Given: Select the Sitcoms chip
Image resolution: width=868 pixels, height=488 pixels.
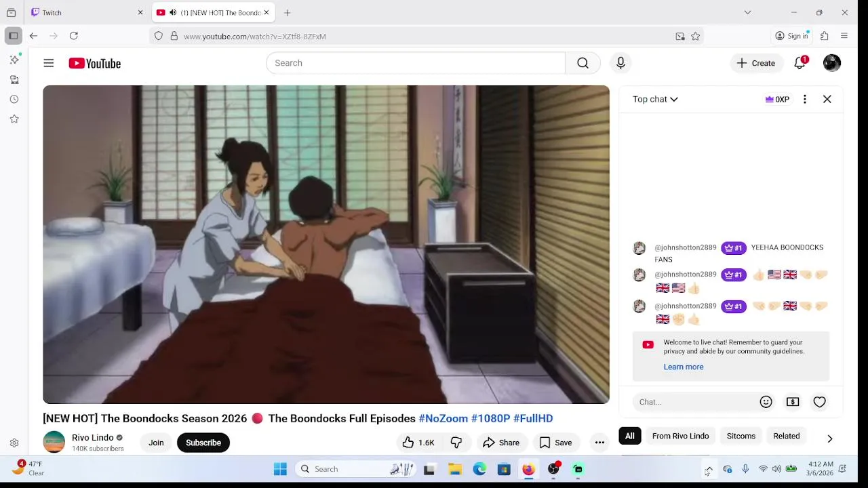Looking at the screenshot, I should [741, 436].
